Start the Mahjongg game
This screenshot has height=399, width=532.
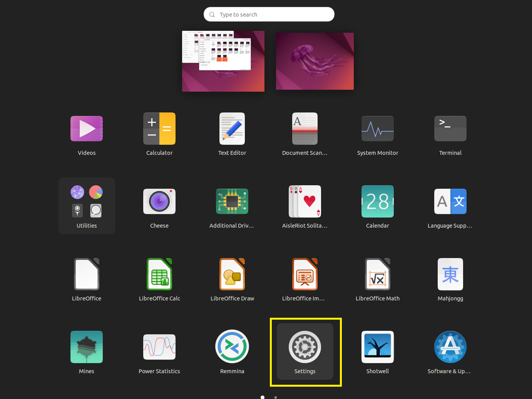click(x=450, y=274)
